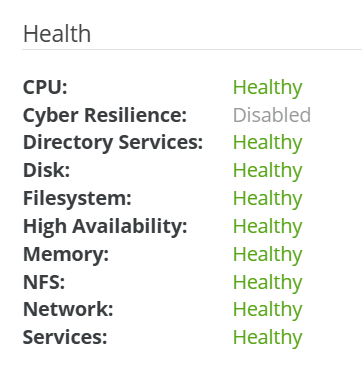This screenshot has height=370, width=362.
Task: Select the CPU label
Action: [45, 87]
